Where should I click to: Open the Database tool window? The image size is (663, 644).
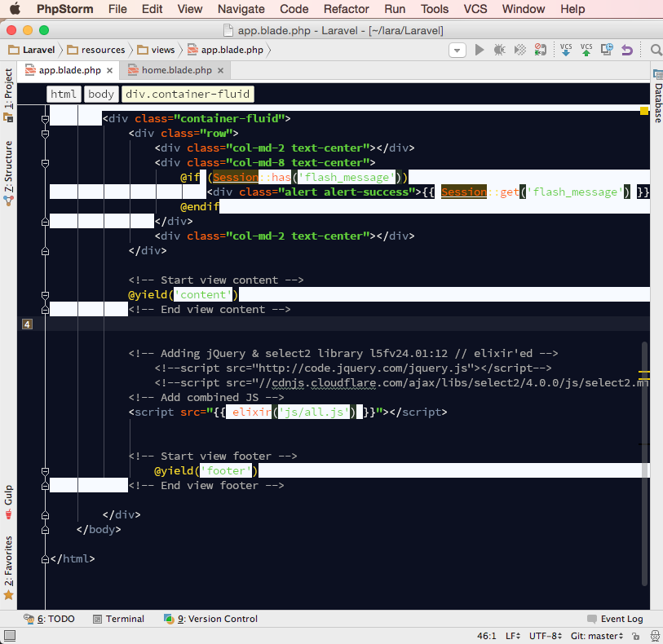tap(657, 96)
